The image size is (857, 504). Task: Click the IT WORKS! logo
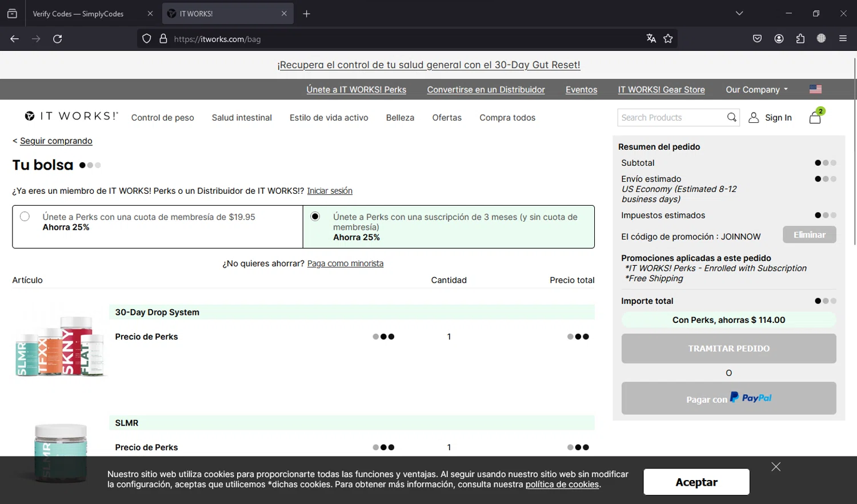(x=71, y=116)
